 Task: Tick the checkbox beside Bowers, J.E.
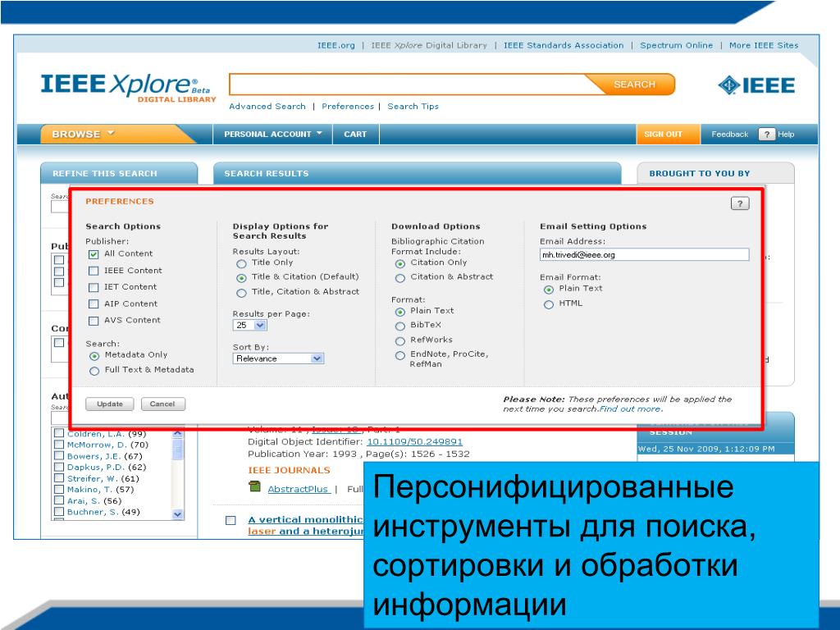point(59,456)
